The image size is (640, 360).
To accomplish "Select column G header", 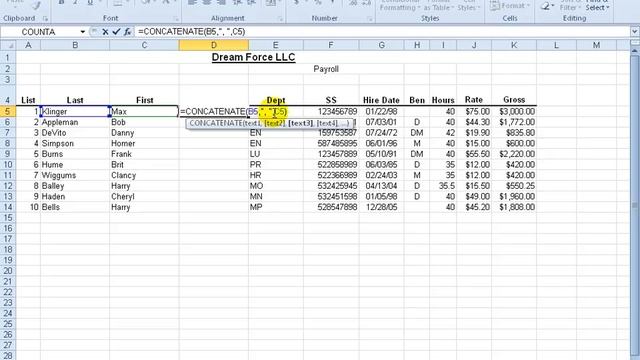I will 381,45.
